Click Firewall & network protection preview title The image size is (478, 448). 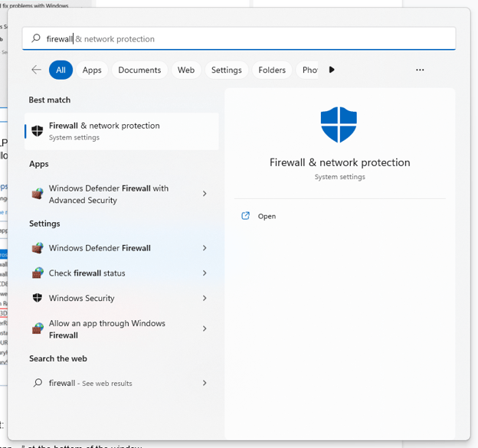[x=339, y=162]
